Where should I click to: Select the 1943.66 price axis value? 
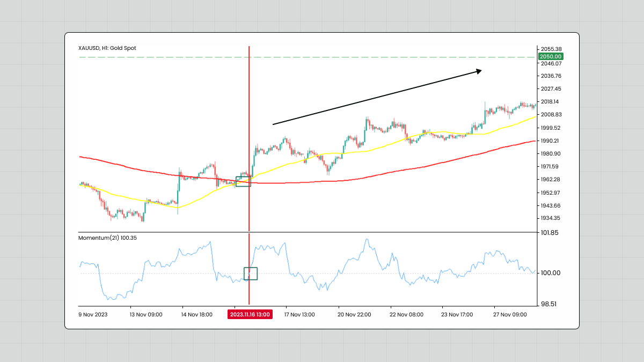click(x=551, y=206)
